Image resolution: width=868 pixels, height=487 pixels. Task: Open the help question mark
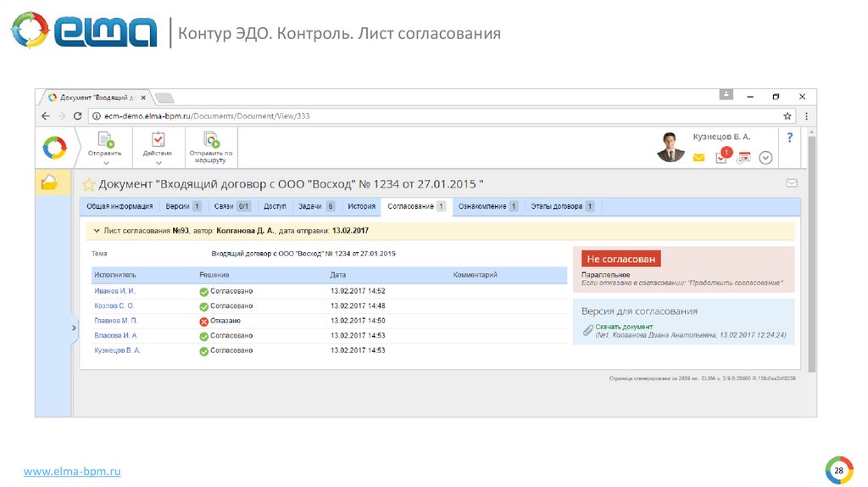pyautogui.click(x=790, y=137)
